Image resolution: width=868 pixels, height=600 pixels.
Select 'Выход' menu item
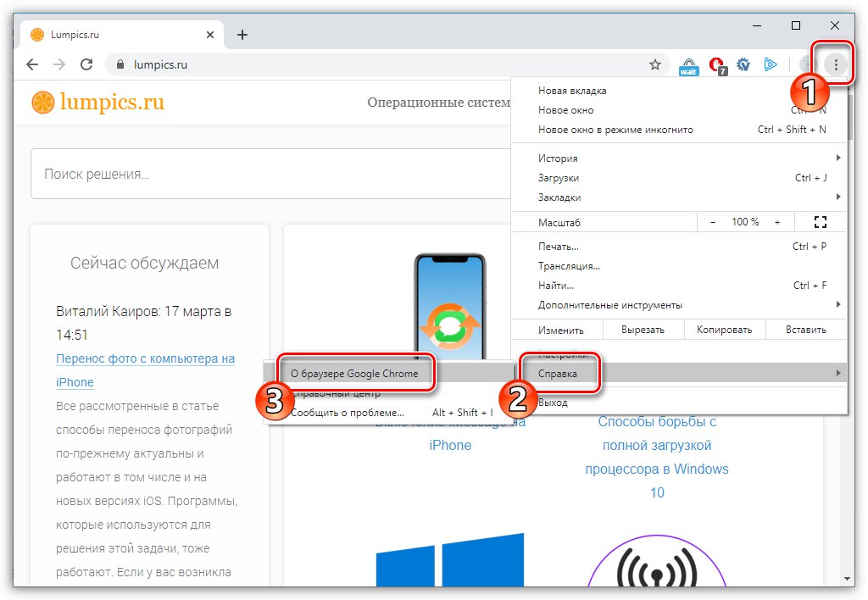coord(679,403)
